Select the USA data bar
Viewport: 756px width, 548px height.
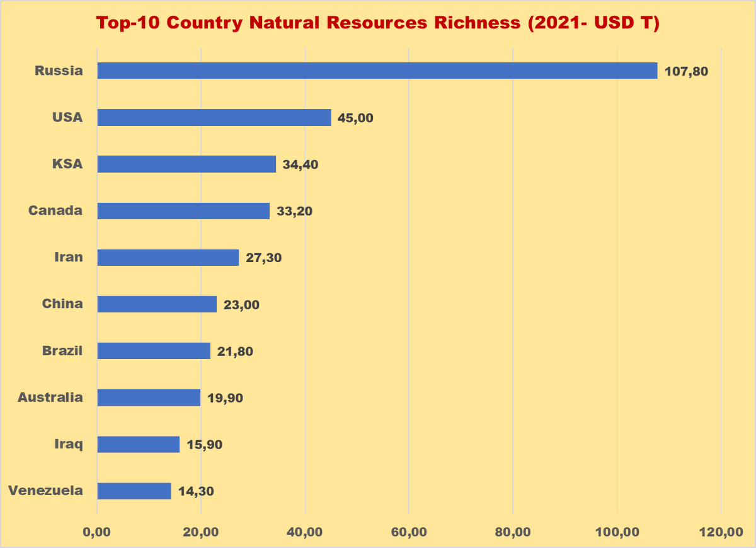tap(214, 117)
